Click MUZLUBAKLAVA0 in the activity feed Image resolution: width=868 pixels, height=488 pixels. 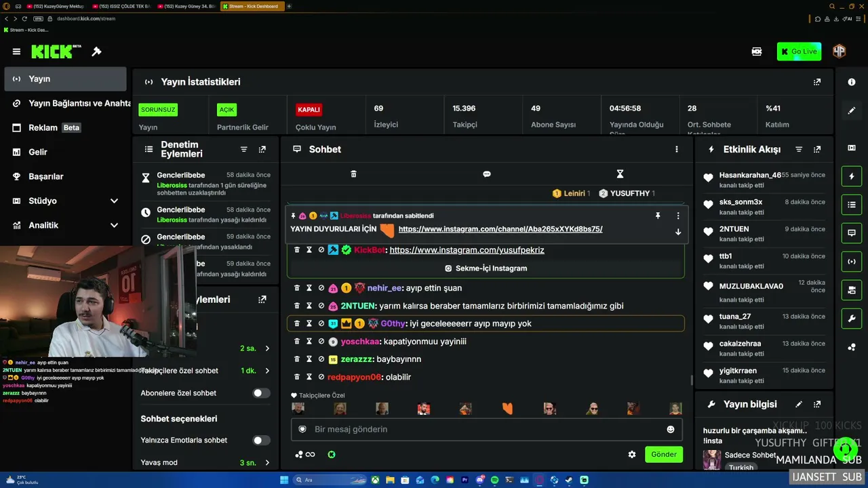coord(751,286)
